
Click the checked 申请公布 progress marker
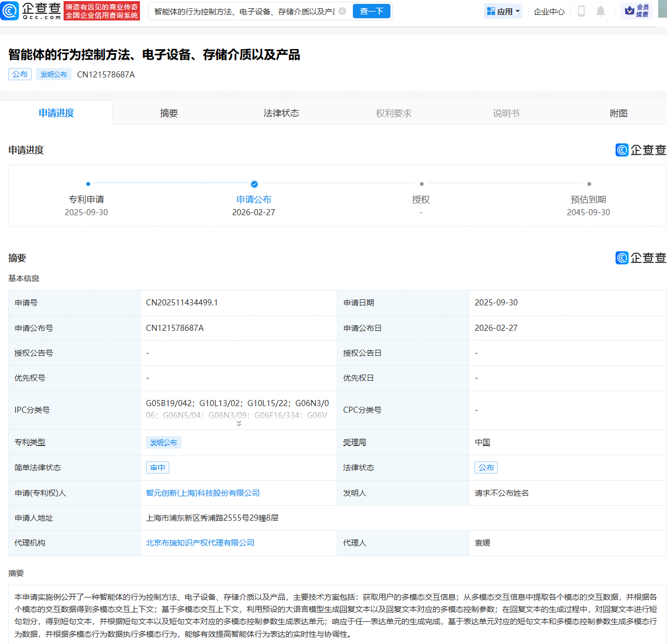pyautogui.click(x=254, y=184)
